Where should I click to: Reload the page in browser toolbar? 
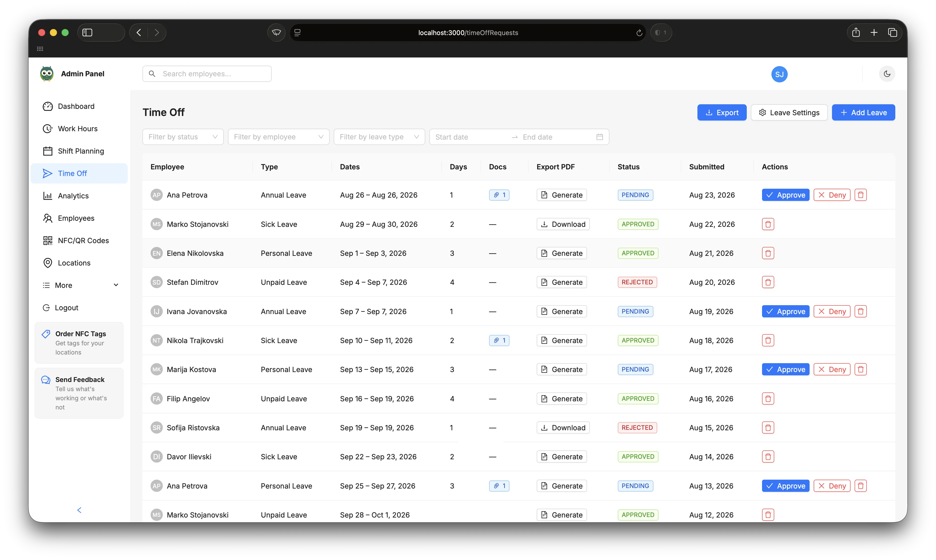(x=639, y=33)
